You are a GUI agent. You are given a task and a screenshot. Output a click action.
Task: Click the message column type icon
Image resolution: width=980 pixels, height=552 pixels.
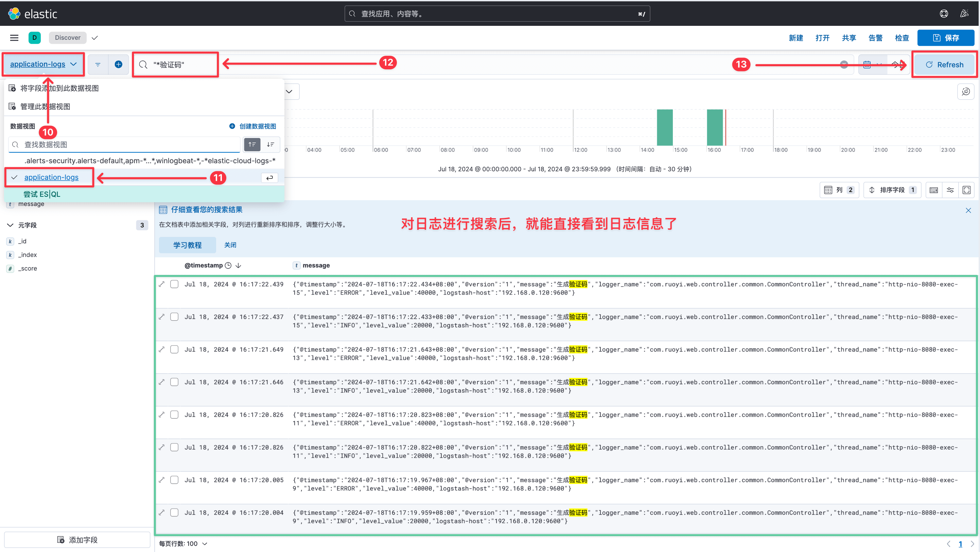pyautogui.click(x=296, y=265)
